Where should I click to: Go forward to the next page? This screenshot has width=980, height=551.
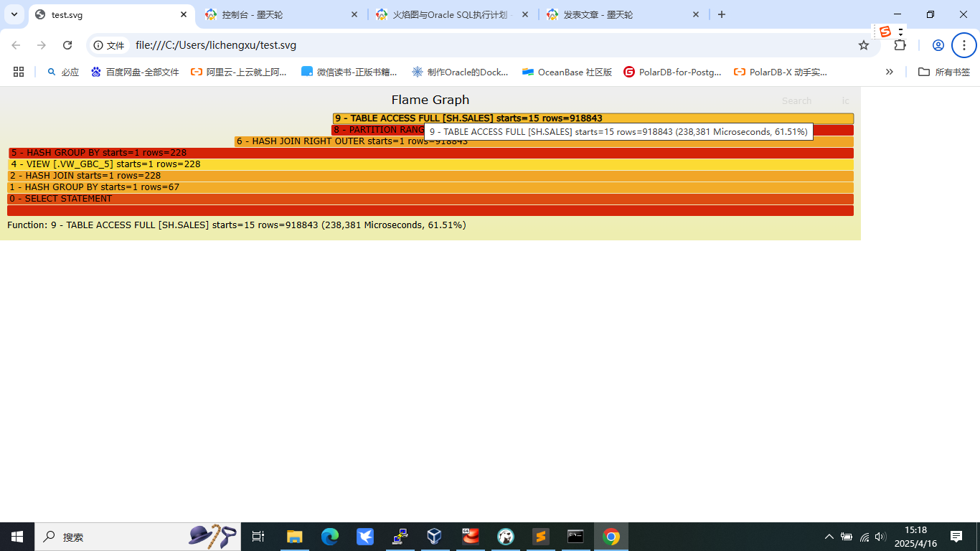coord(42,45)
